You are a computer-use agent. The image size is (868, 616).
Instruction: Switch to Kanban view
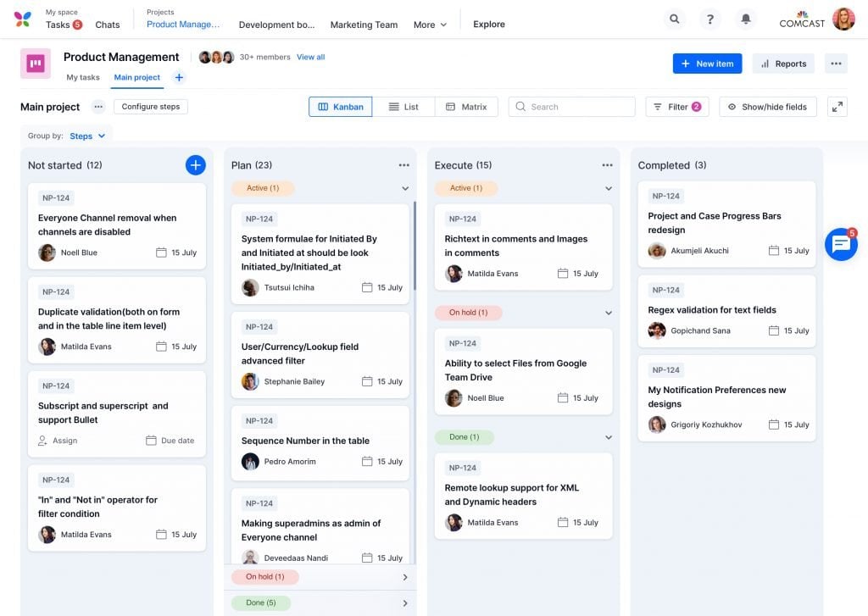(341, 107)
